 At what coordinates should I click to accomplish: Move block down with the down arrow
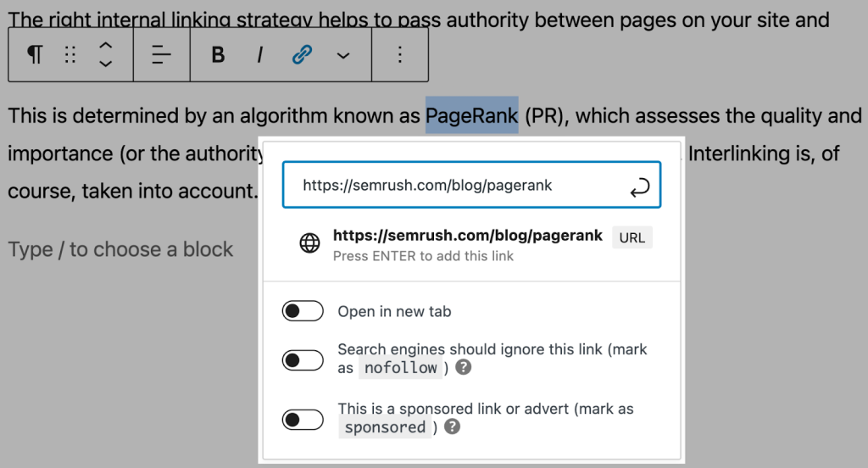(x=105, y=64)
